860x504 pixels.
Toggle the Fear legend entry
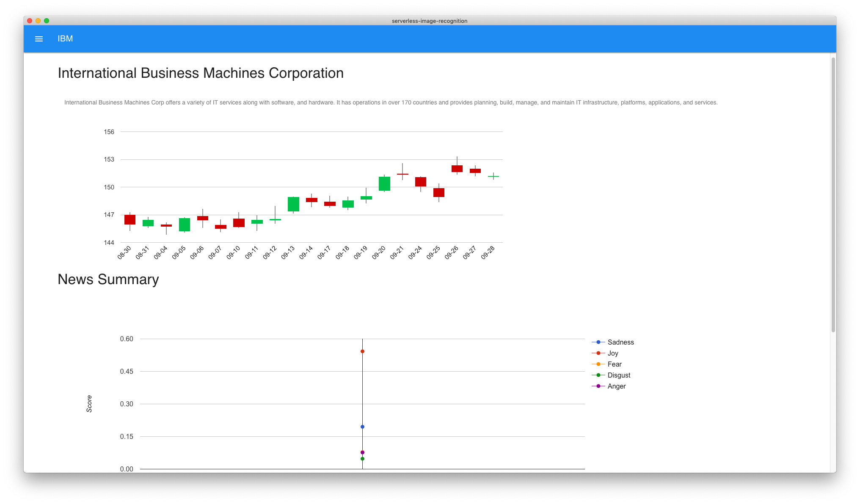click(x=614, y=364)
